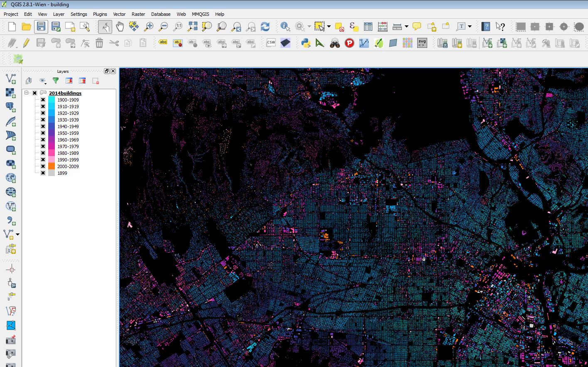Open the MMQGIS menu
Viewport: 588px width, 367px height.
pos(200,14)
